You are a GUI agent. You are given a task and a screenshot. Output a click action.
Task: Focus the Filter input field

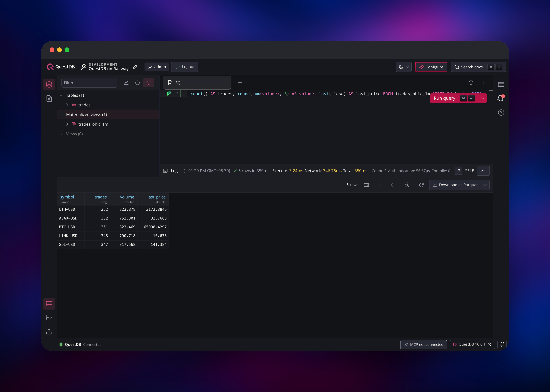click(x=89, y=83)
